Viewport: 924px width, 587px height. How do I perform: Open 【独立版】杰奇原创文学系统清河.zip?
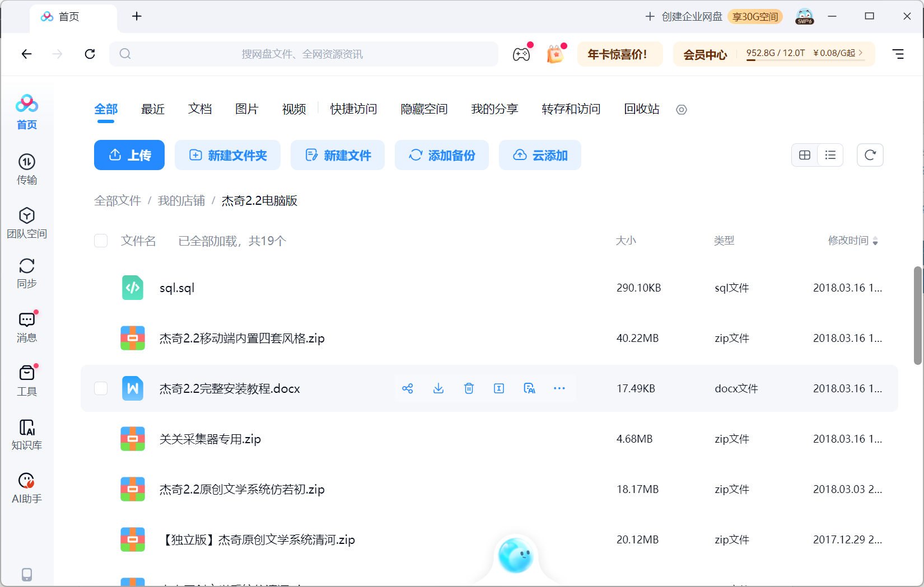258,539
